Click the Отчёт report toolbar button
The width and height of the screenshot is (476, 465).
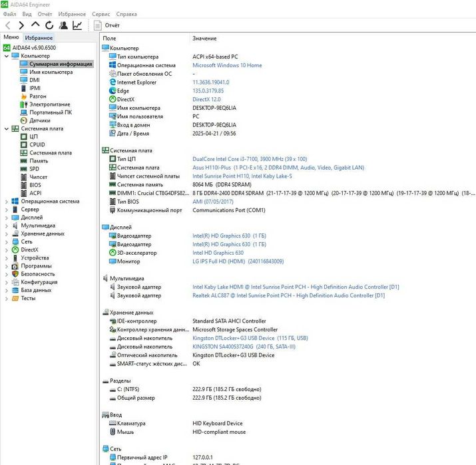(107, 25)
